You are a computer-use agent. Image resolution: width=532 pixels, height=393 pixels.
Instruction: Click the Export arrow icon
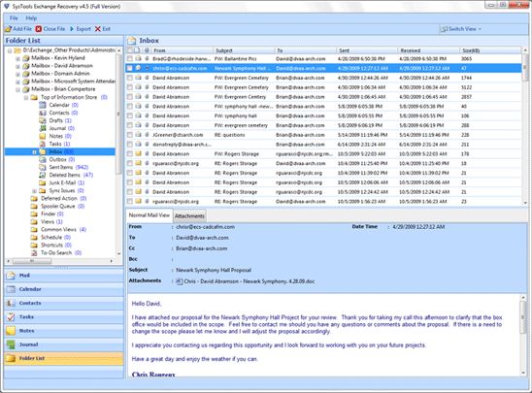point(72,29)
